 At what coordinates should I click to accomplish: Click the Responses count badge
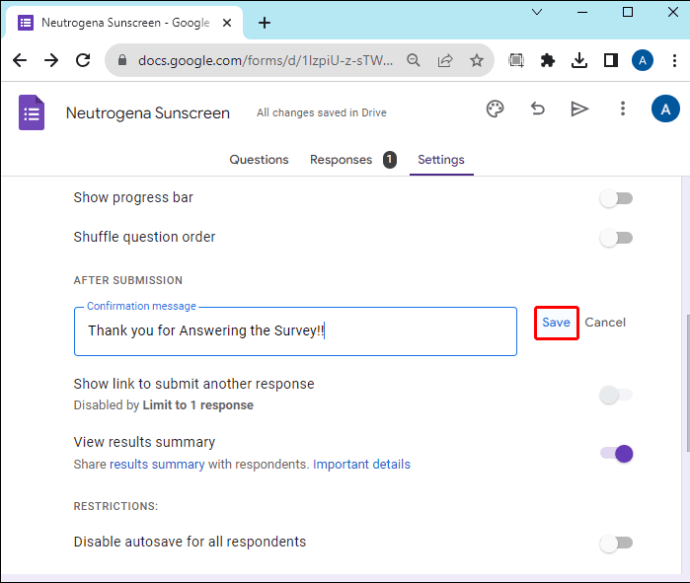tap(389, 160)
